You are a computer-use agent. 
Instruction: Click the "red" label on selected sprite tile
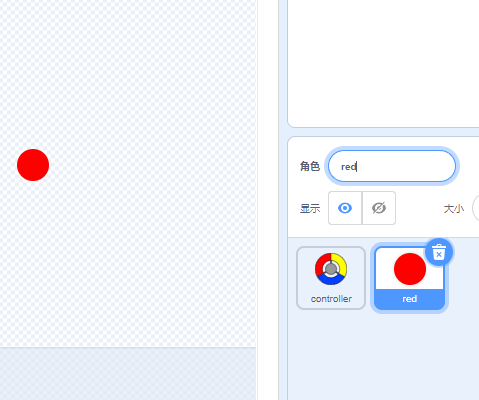tap(410, 299)
